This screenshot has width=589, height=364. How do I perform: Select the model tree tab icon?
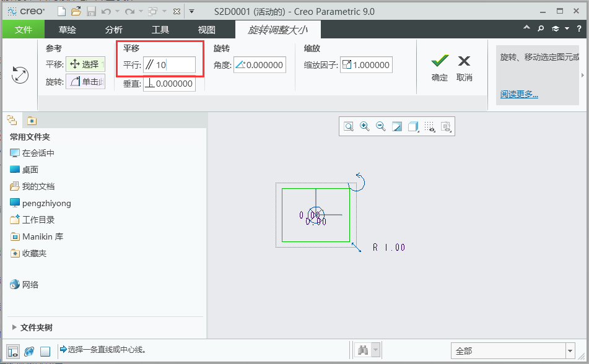click(12, 121)
